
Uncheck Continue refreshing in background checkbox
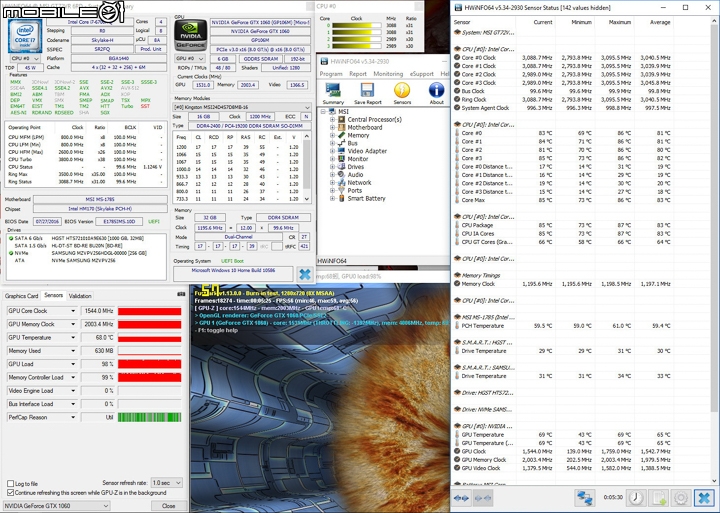pos(11,492)
